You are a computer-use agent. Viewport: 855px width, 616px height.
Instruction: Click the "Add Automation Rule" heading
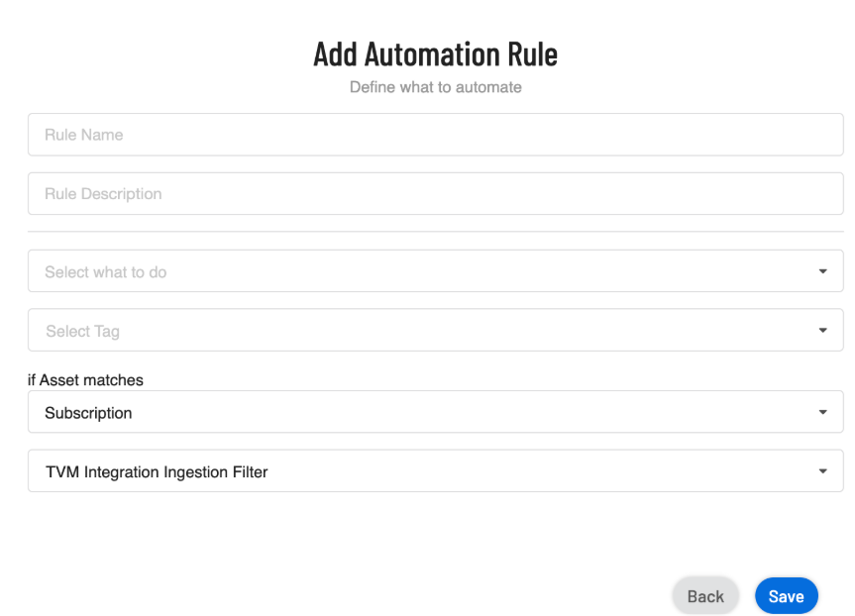pyautogui.click(x=435, y=53)
